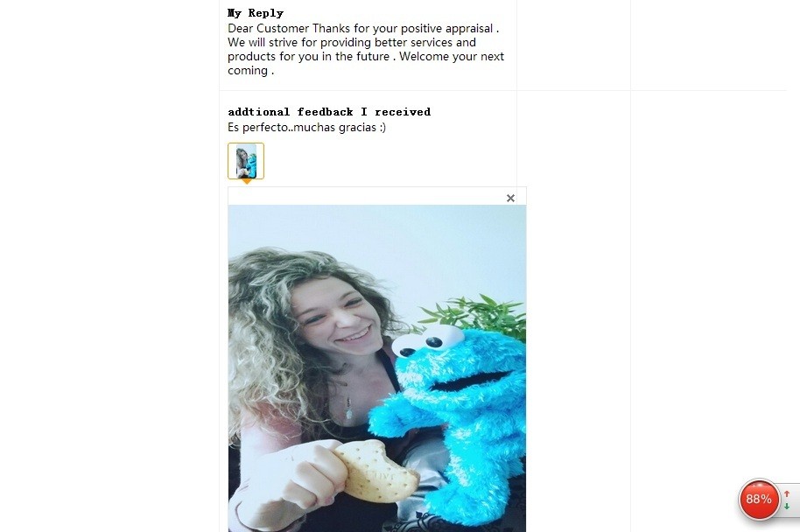
Task: Click the empty rightmost column beside the reply
Action: click(x=709, y=45)
